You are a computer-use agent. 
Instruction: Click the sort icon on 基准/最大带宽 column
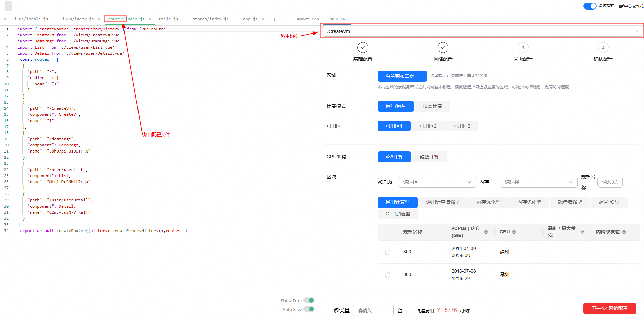pyautogui.click(x=583, y=232)
